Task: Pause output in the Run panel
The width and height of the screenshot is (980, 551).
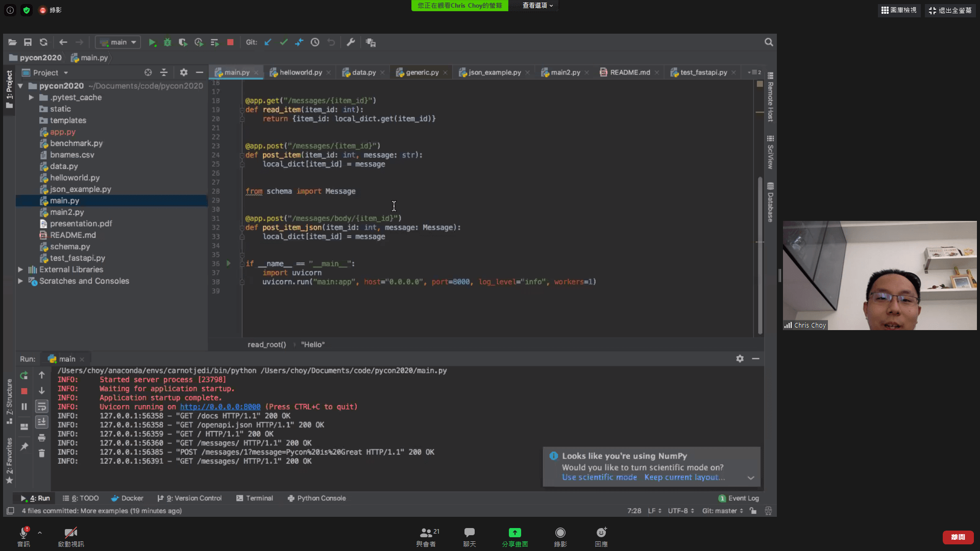Action: tap(24, 407)
